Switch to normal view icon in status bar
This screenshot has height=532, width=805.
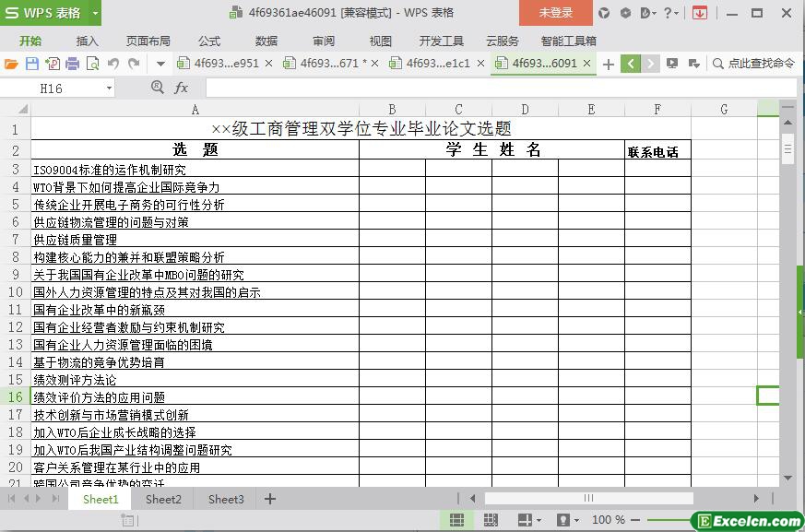tap(456, 520)
